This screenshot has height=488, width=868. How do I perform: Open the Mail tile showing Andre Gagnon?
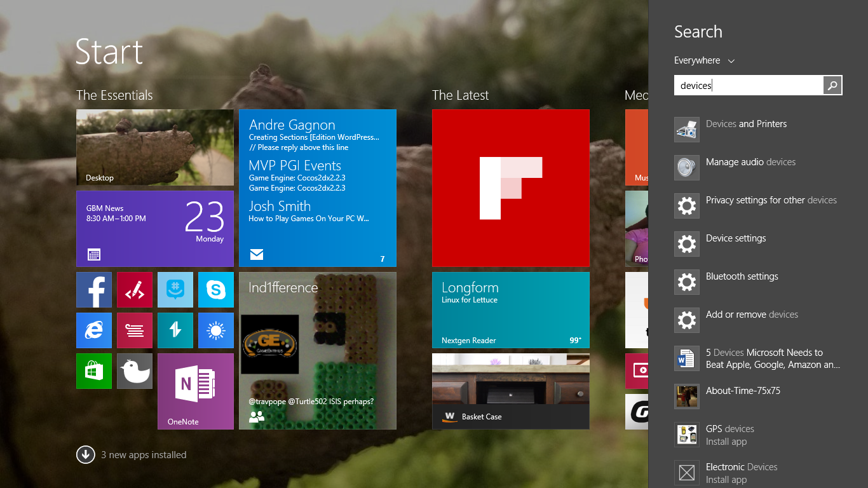[x=318, y=188]
